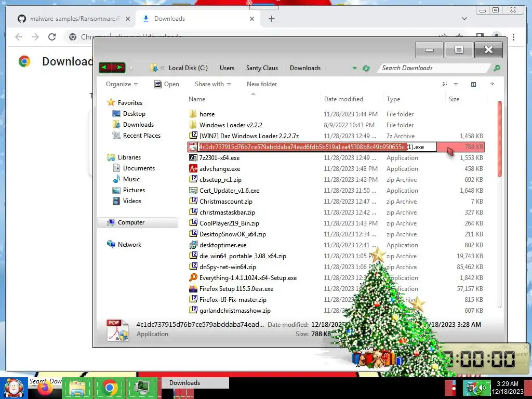Click the filename rename text box
The width and height of the screenshot is (532, 399).
pyautogui.click(x=317, y=147)
